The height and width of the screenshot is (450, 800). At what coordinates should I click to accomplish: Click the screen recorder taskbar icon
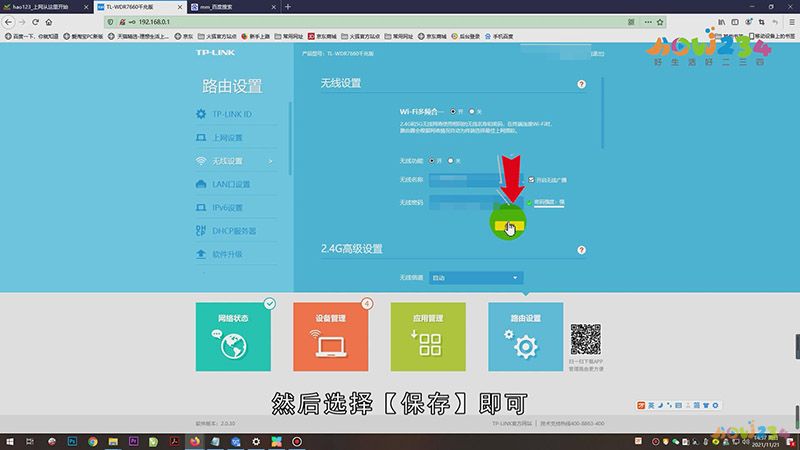tap(297, 441)
